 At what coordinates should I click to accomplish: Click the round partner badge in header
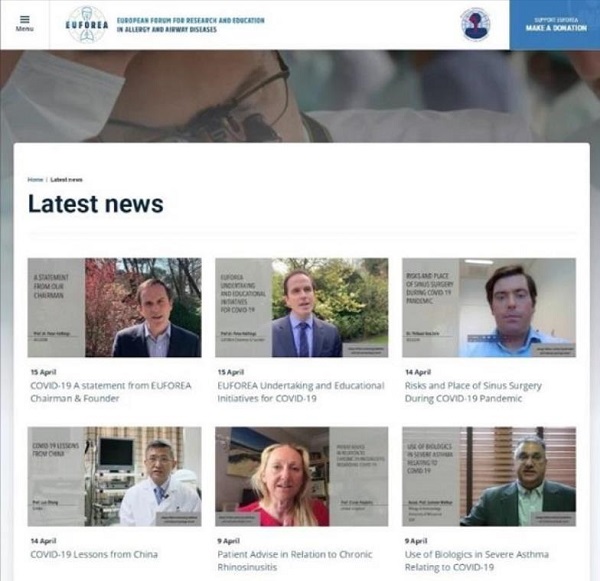(476, 24)
